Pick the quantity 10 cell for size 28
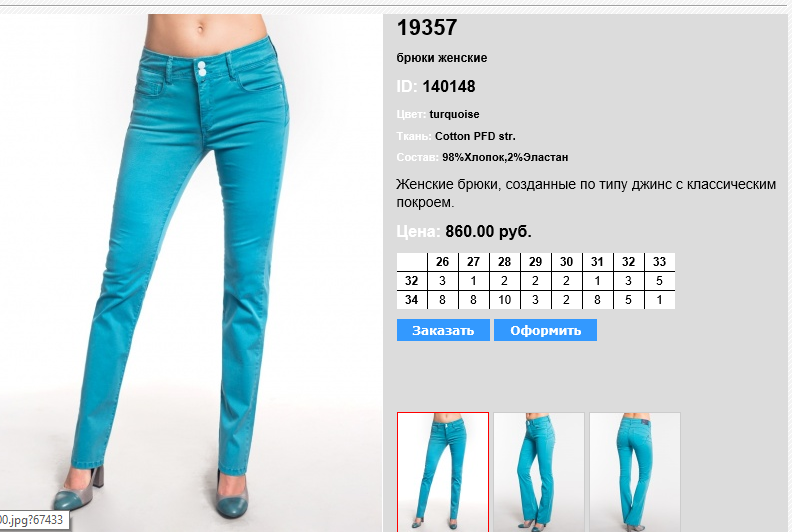 coord(505,300)
